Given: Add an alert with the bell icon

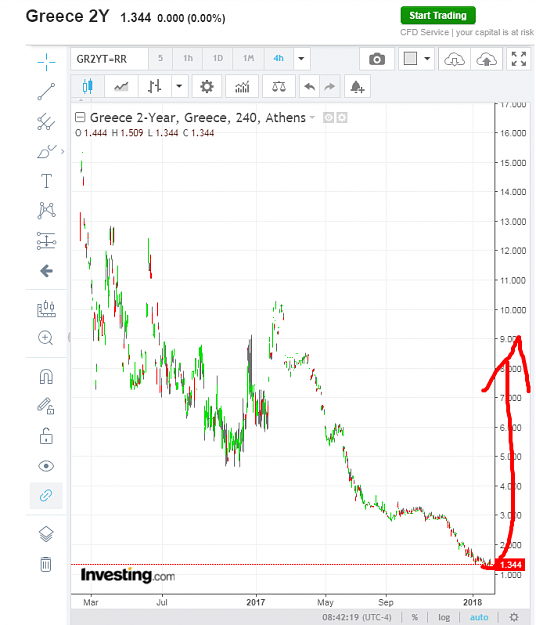Looking at the screenshot, I should tap(357, 86).
